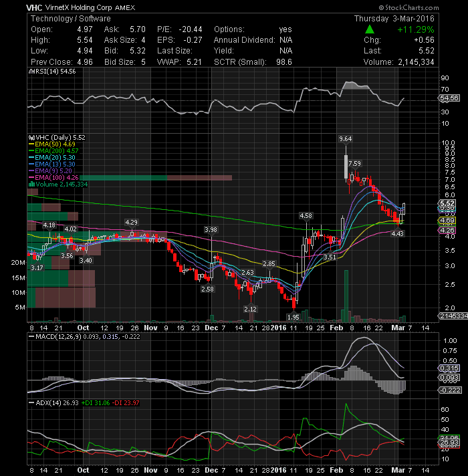Click the VirnetX Holding Corp company name
This screenshot has height=476, width=468.
79,7
